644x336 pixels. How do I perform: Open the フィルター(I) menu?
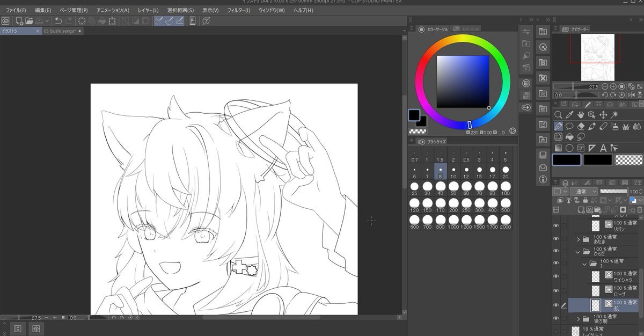pyautogui.click(x=239, y=10)
